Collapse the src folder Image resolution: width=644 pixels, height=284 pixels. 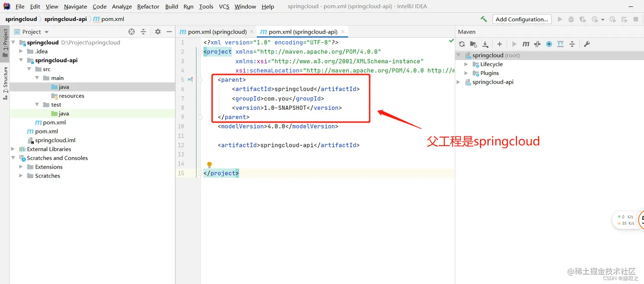[x=29, y=69]
